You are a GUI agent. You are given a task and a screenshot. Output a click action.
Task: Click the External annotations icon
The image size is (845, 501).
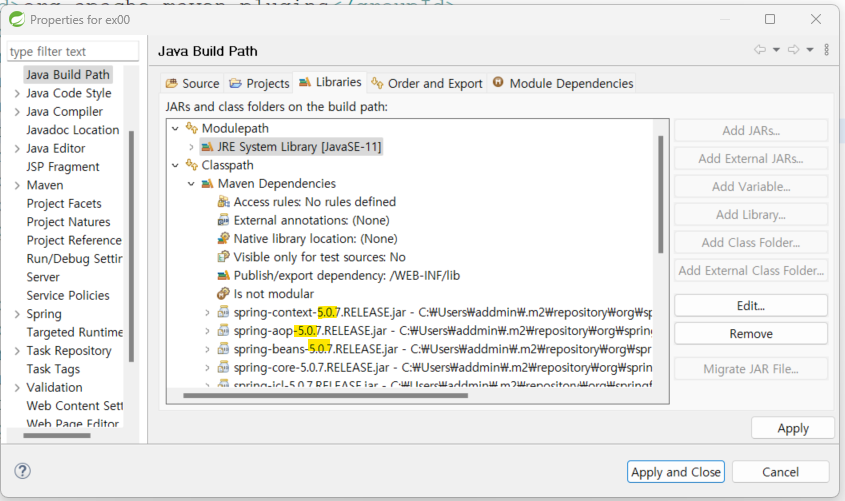[223, 220]
